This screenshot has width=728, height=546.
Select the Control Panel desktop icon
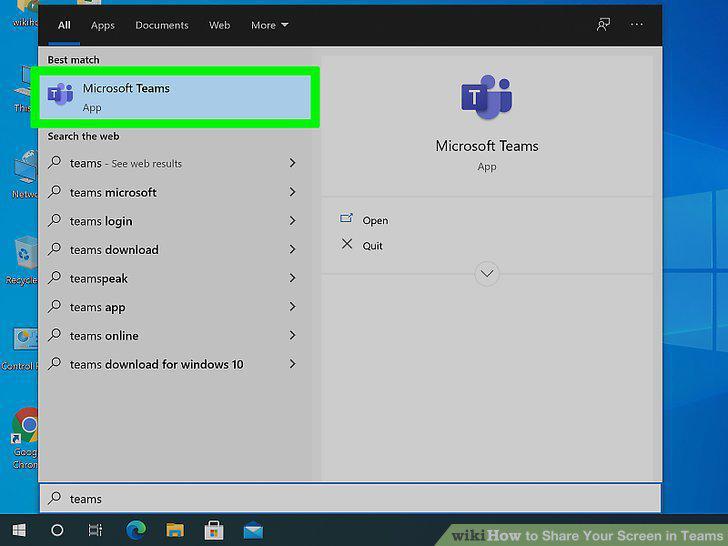(x=20, y=348)
